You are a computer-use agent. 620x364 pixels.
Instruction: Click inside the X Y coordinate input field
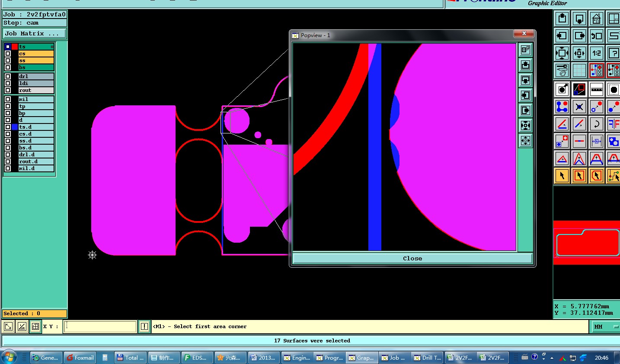point(100,326)
